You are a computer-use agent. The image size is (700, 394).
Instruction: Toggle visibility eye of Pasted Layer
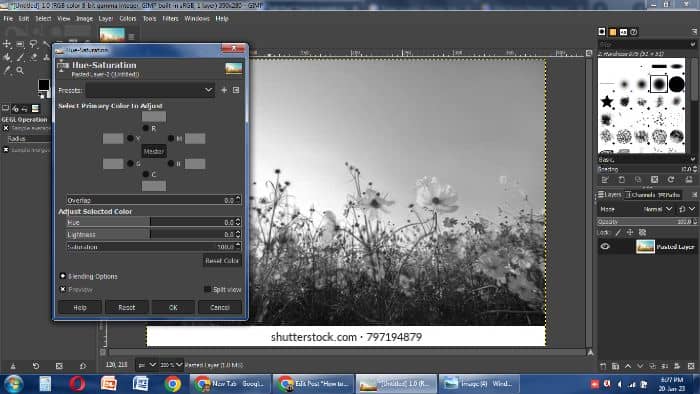coord(605,246)
